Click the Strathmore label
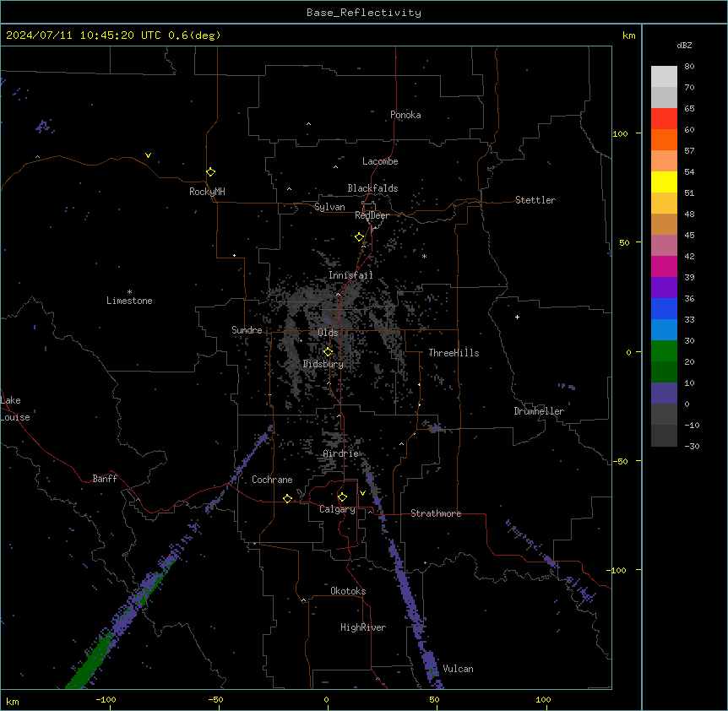728x711 pixels. 436,513
